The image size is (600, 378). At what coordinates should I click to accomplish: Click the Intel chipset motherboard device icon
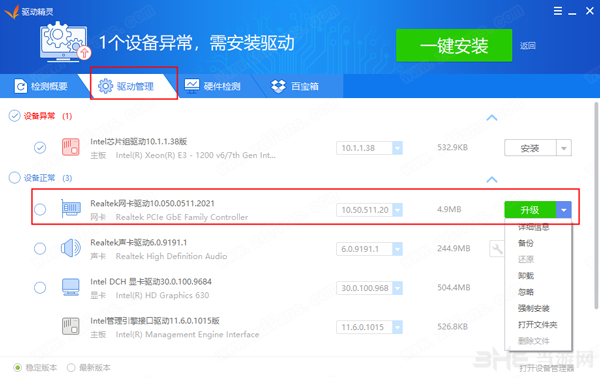(x=71, y=147)
